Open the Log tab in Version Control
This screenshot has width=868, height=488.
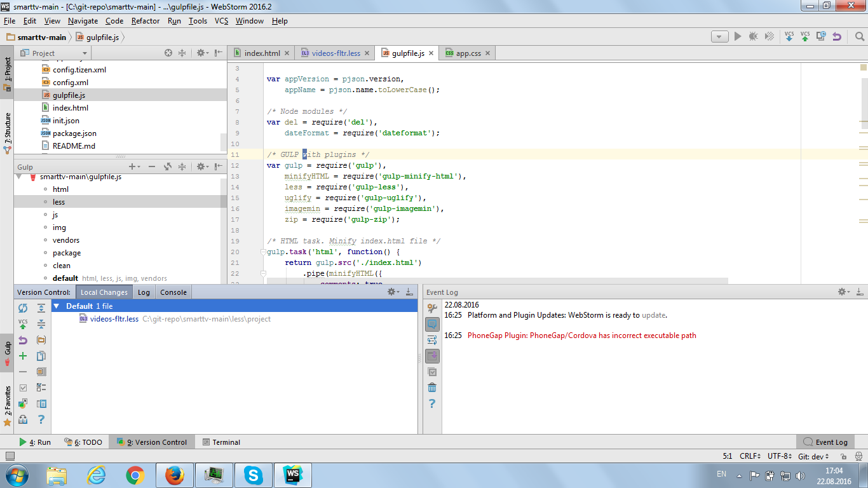(x=144, y=292)
